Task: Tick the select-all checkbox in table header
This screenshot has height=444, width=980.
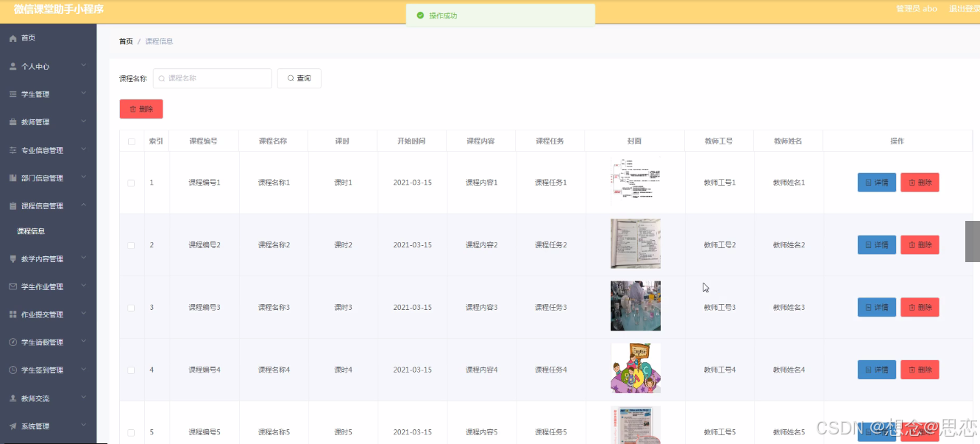Action: click(132, 141)
